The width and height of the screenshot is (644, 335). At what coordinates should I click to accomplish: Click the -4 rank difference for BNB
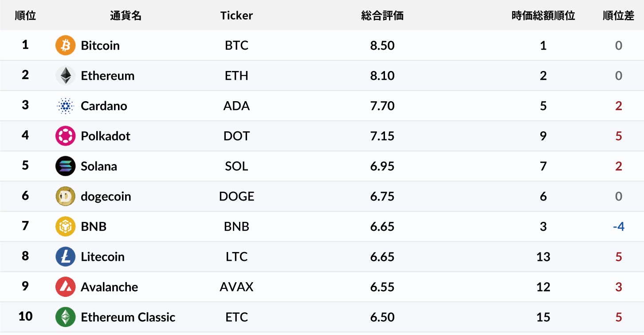[x=619, y=227]
